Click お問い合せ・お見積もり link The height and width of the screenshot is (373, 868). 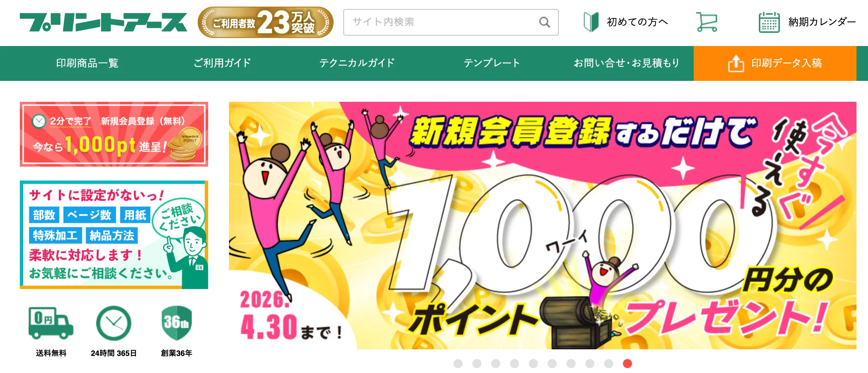point(627,63)
